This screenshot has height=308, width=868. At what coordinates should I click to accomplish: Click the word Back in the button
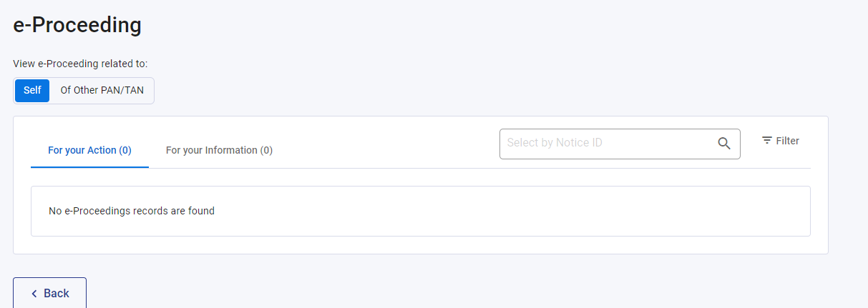[x=57, y=294]
